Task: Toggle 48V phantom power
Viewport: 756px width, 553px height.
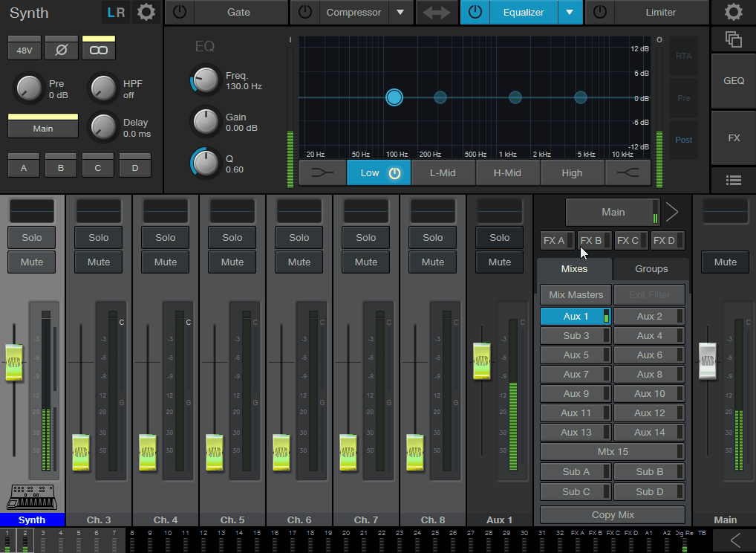Action: pyautogui.click(x=24, y=51)
